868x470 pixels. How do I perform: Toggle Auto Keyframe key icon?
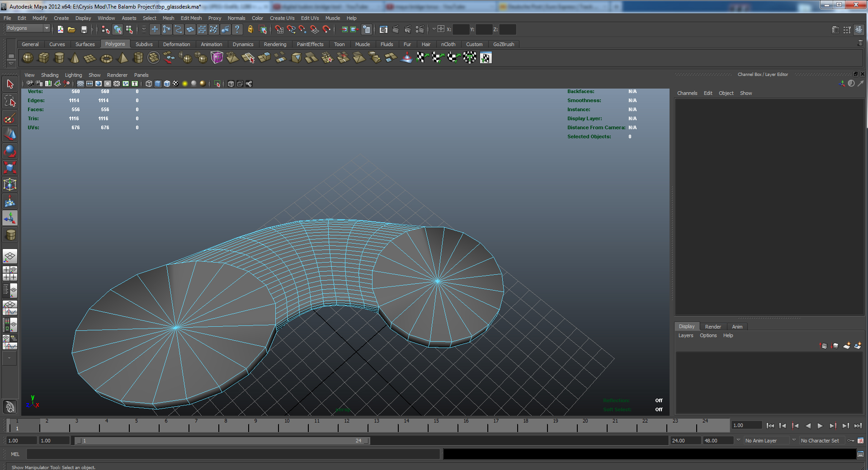pos(851,441)
